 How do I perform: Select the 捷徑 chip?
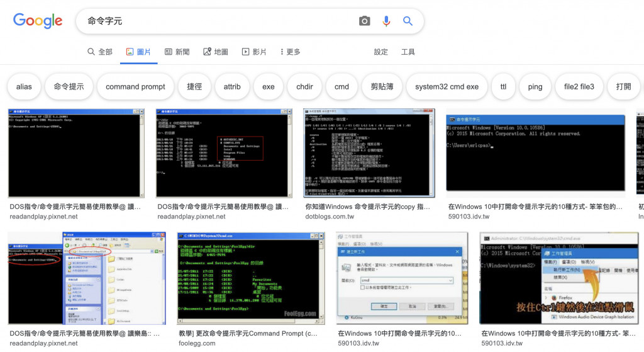pos(194,87)
